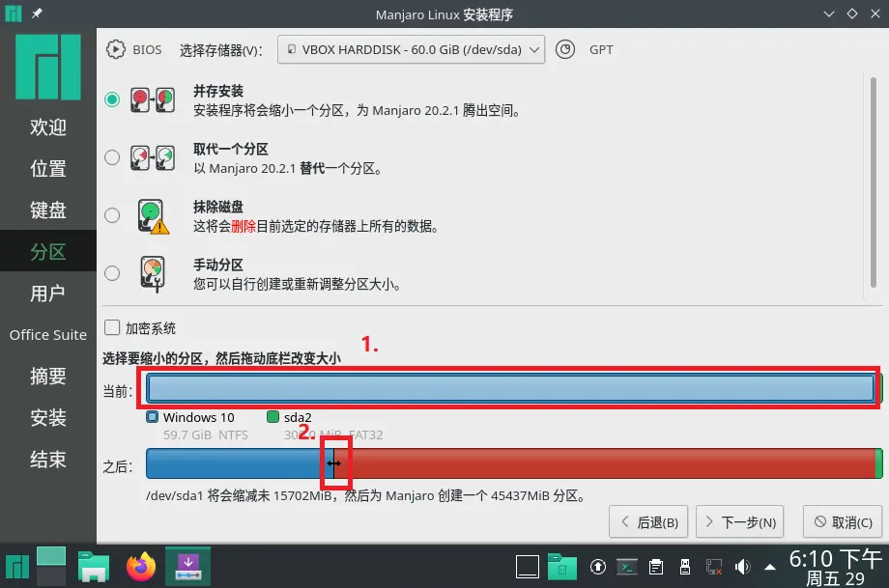Image resolution: width=889 pixels, height=588 pixels.
Task: Expand the hidden tray icons arrow
Action: pos(769,567)
